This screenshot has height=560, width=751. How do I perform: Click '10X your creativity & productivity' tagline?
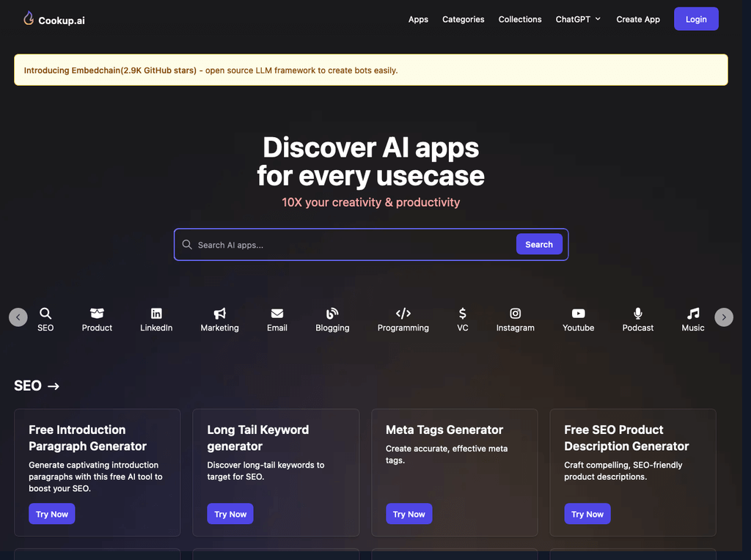pos(370,202)
